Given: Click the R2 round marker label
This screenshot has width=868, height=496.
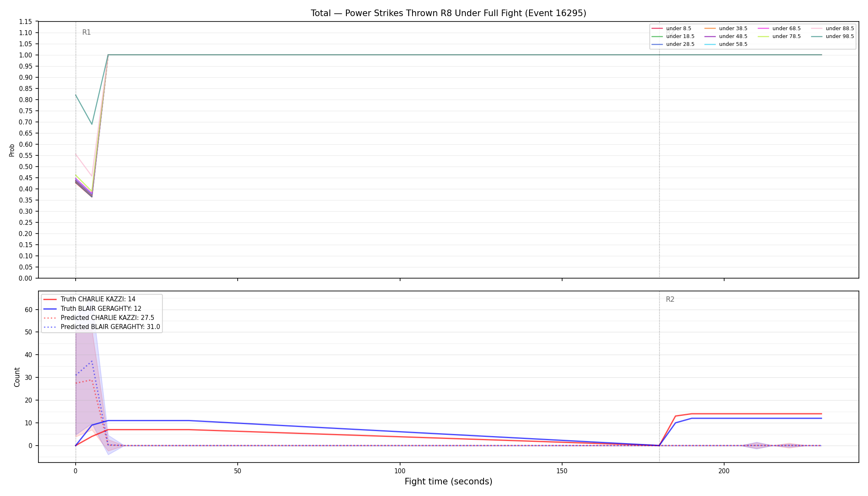Looking at the screenshot, I should 670,299.
